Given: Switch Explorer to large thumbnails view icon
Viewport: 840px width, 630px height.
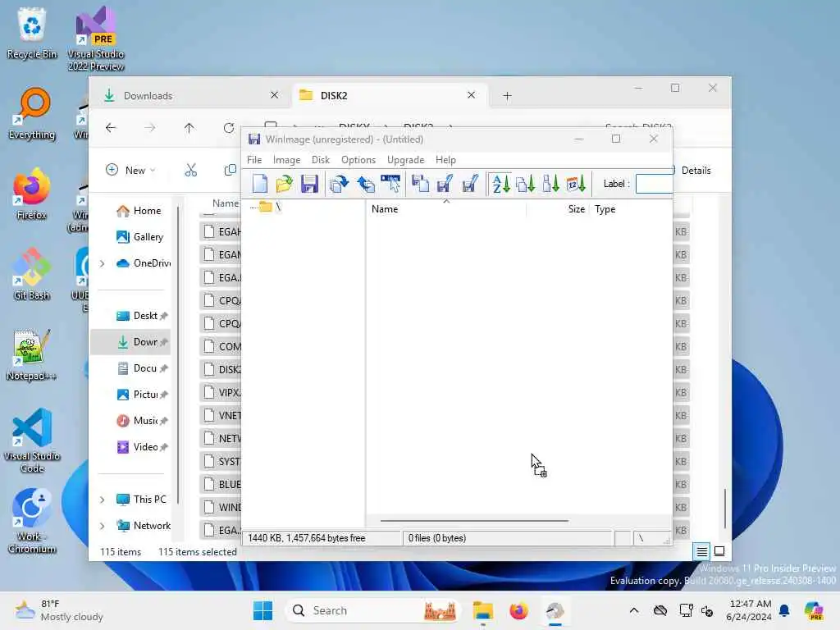Looking at the screenshot, I should pos(719,551).
